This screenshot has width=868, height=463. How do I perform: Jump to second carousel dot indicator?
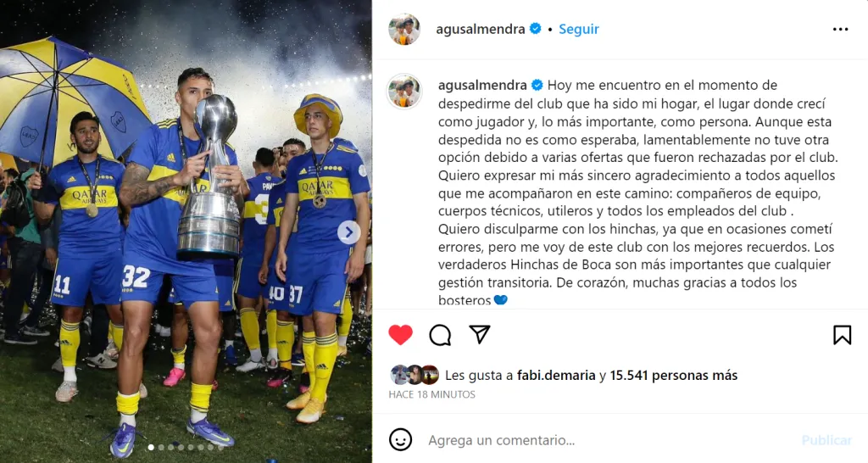pyautogui.click(x=161, y=448)
